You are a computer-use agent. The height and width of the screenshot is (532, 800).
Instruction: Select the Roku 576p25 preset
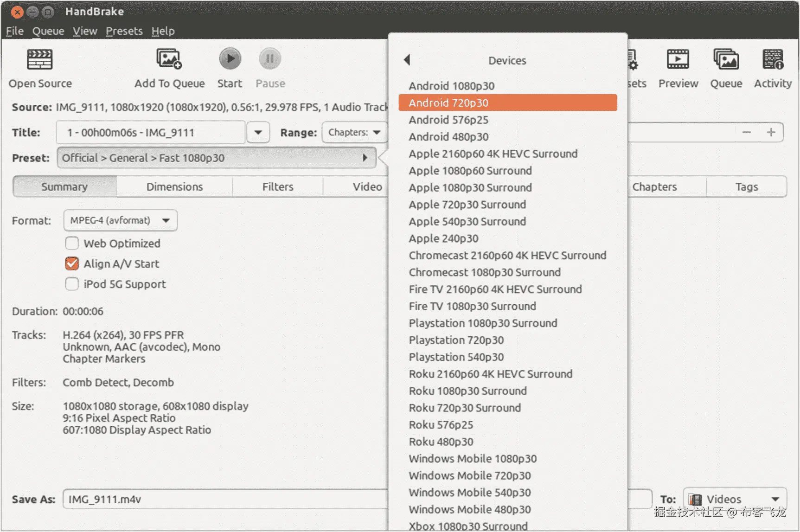(508, 424)
